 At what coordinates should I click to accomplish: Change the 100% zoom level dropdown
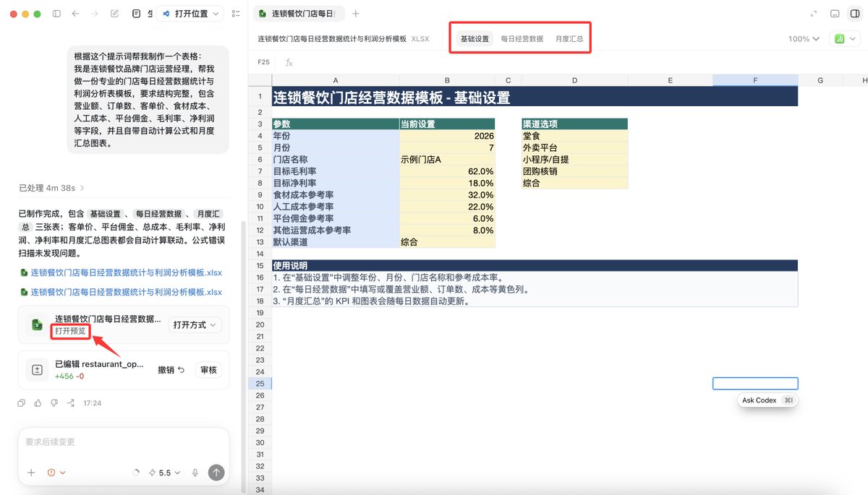(804, 39)
